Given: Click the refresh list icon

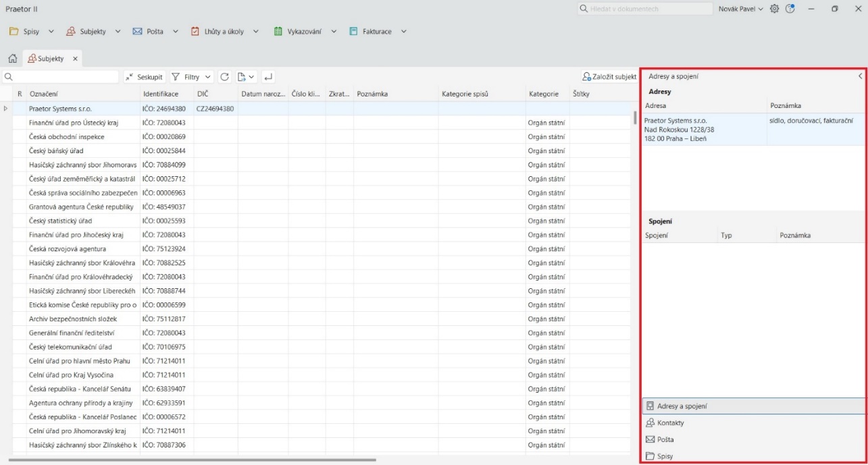Looking at the screenshot, I should click(x=225, y=77).
